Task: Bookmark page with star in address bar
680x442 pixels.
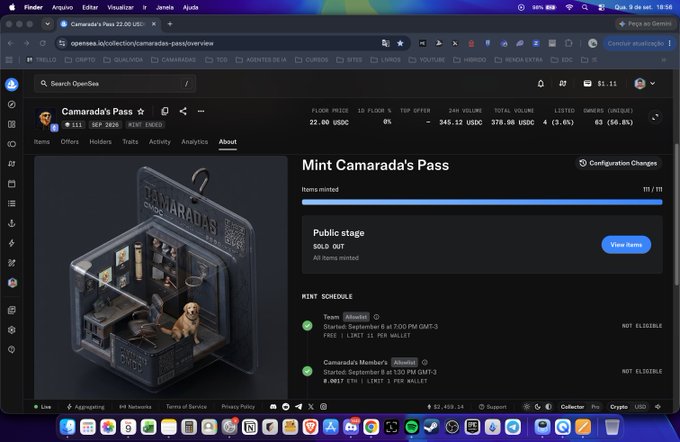Action: tap(400, 43)
